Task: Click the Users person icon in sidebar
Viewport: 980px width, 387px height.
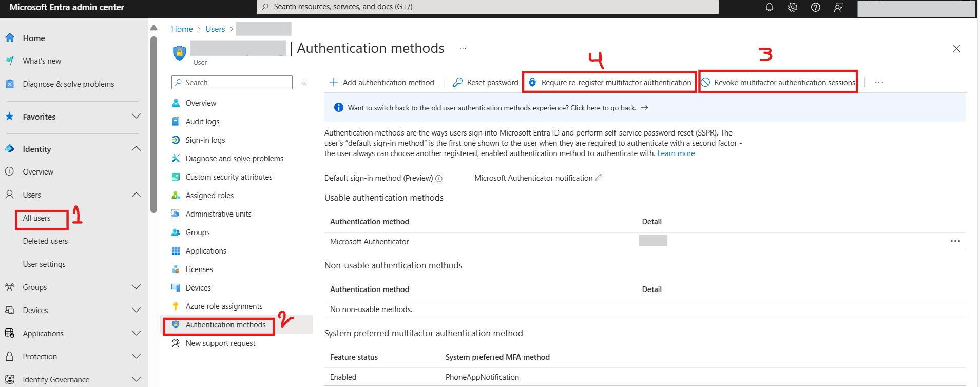Action: (x=10, y=195)
